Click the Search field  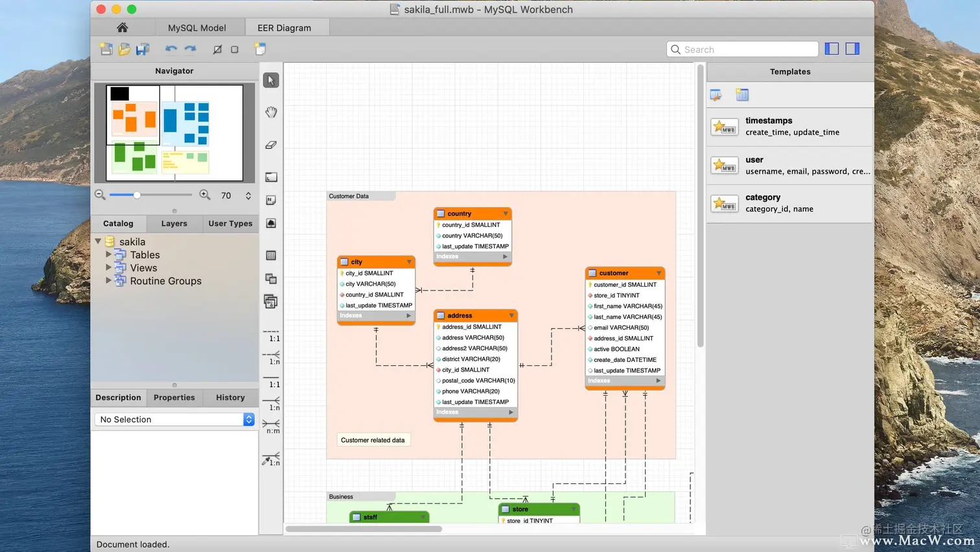[x=743, y=49]
